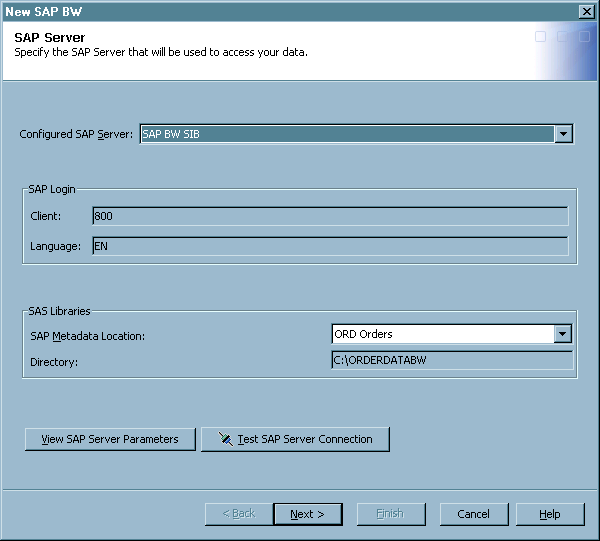Close the New SAP BW dialog
The image size is (600, 541).
tap(587, 11)
